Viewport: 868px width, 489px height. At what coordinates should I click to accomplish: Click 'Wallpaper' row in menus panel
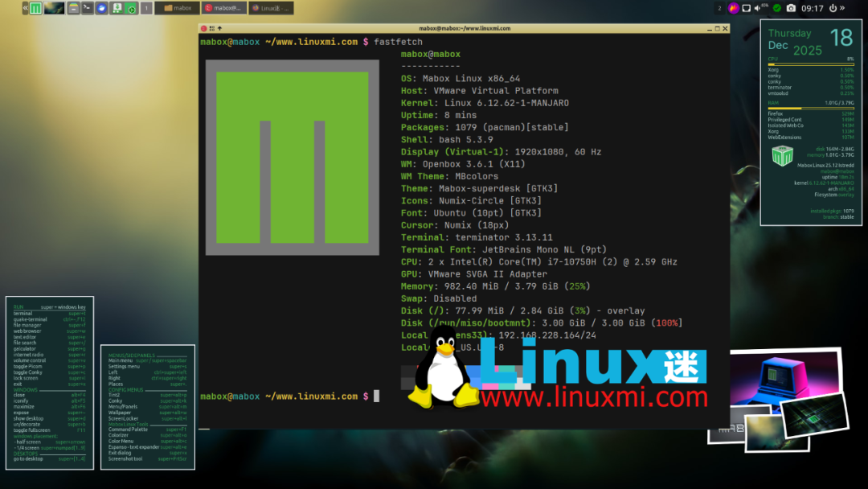click(x=147, y=413)
